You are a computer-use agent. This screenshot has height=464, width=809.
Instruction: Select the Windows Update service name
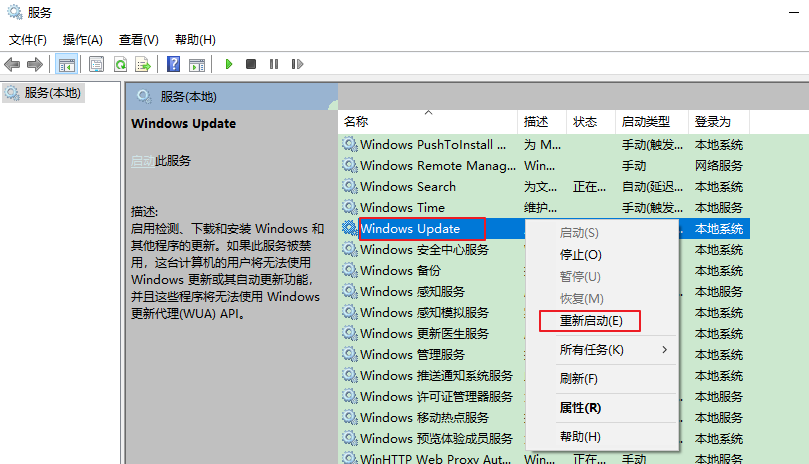(x=410, y=229)
